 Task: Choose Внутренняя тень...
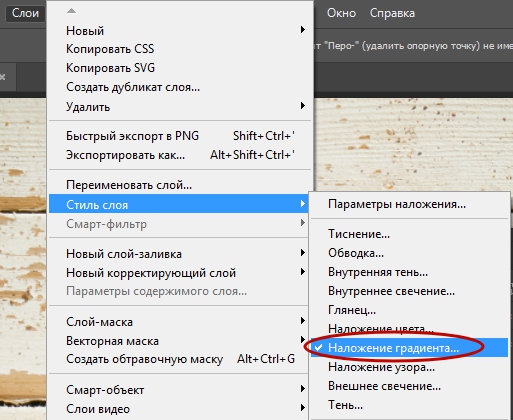(x=409, y=272)
